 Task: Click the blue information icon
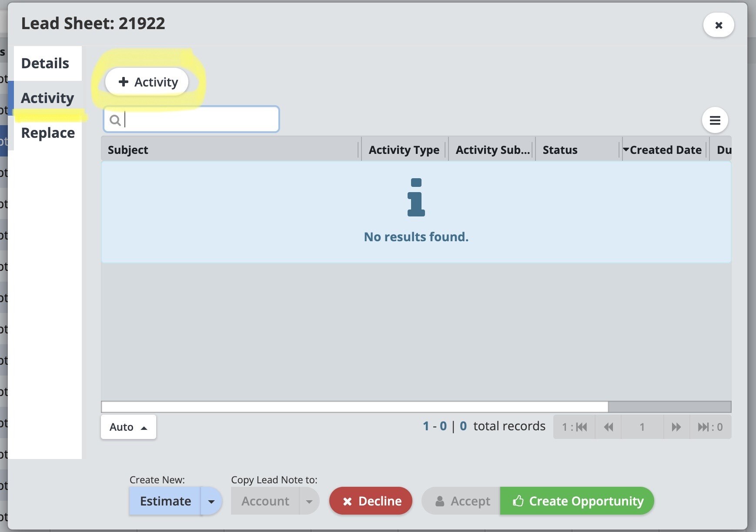pyautogui.click(x=416, y=198)
